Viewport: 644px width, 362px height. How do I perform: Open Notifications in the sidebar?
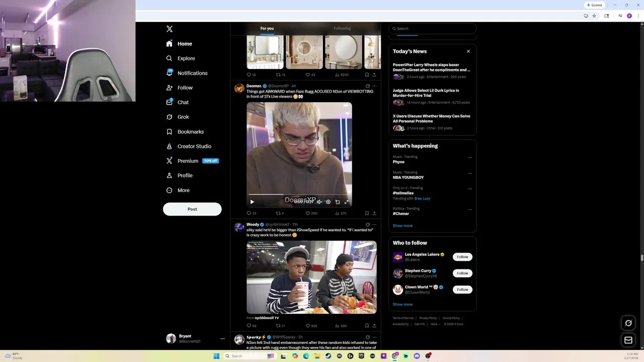pyautogui.click(x=187, y=73)
